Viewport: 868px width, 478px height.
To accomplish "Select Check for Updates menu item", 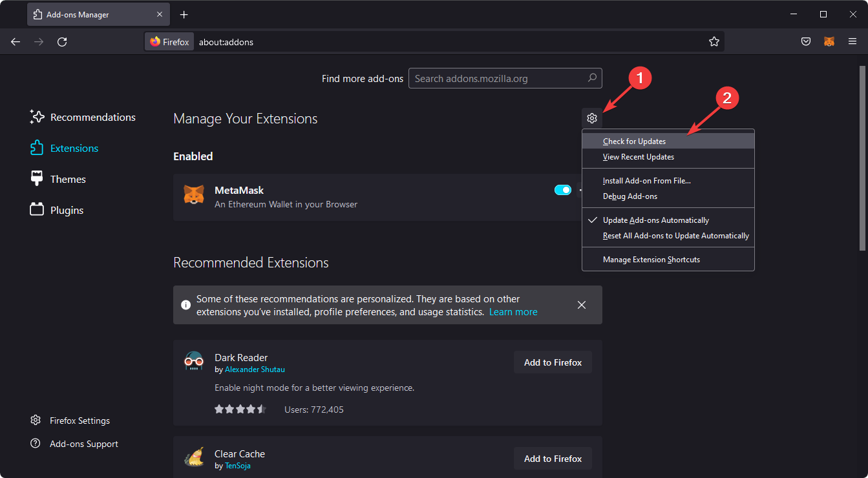I will coord(668,141).
